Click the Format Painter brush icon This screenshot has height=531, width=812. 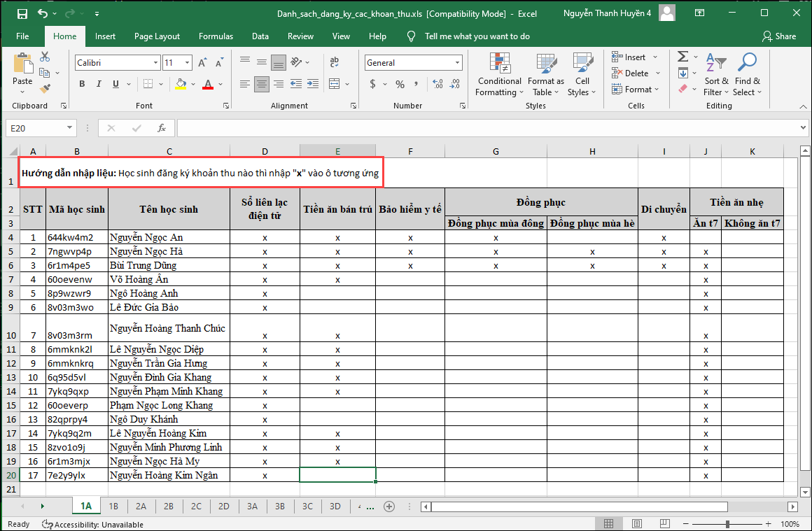click(x=45, y=89)
